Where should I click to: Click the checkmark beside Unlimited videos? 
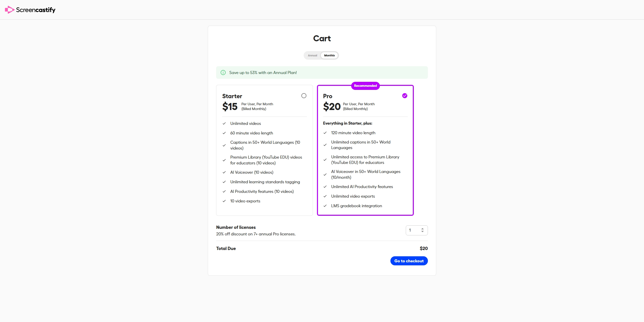click(224, 123)
